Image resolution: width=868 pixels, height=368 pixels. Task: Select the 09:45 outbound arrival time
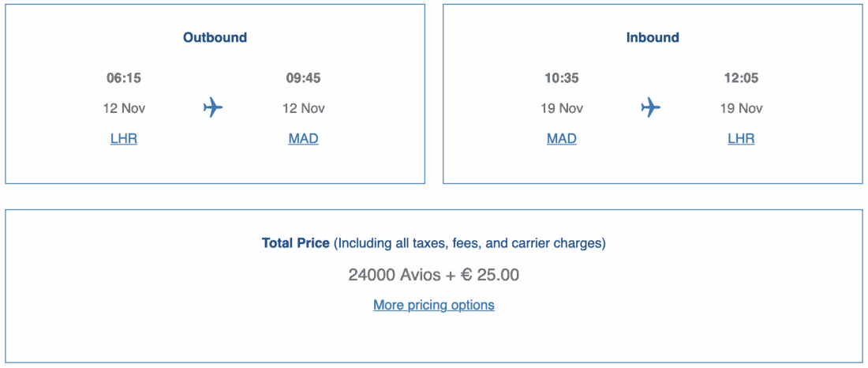(x=303, y=78)
